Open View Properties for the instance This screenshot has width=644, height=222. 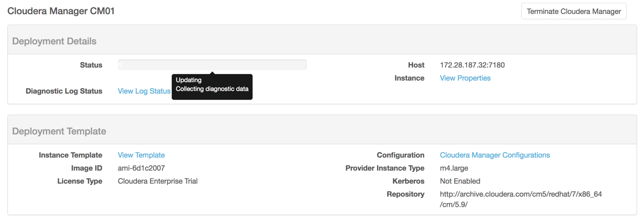click(465, 78)
